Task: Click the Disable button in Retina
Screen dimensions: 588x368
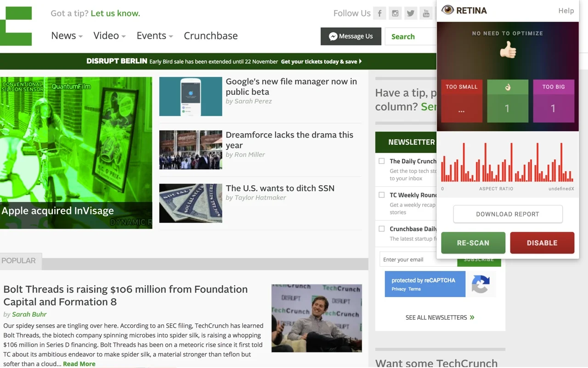Action: pyautogui.click(x=542, y=243)
